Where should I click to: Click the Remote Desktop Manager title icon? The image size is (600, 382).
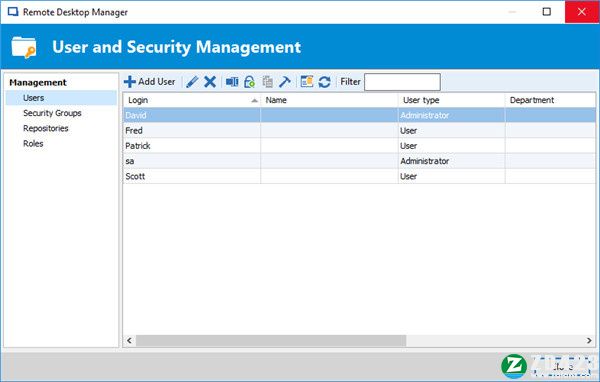click(13, 12)
